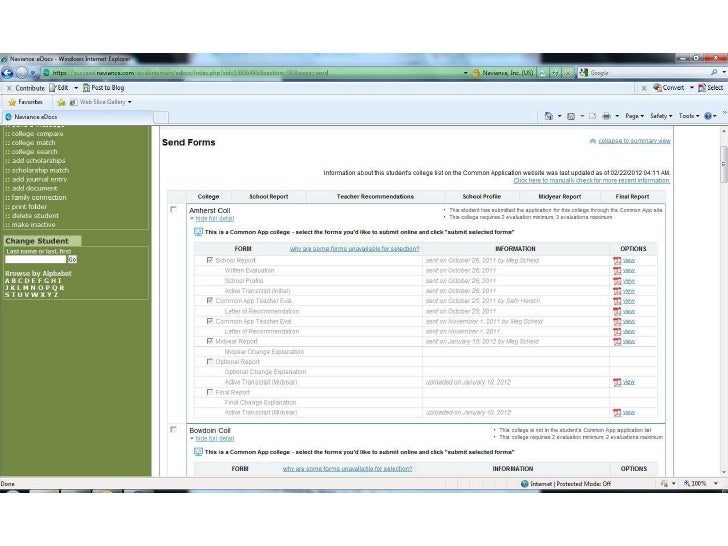Click the browser Back arrow button
Image resolution: width=728 pixels, height=546 pixels.
[7, 73]
